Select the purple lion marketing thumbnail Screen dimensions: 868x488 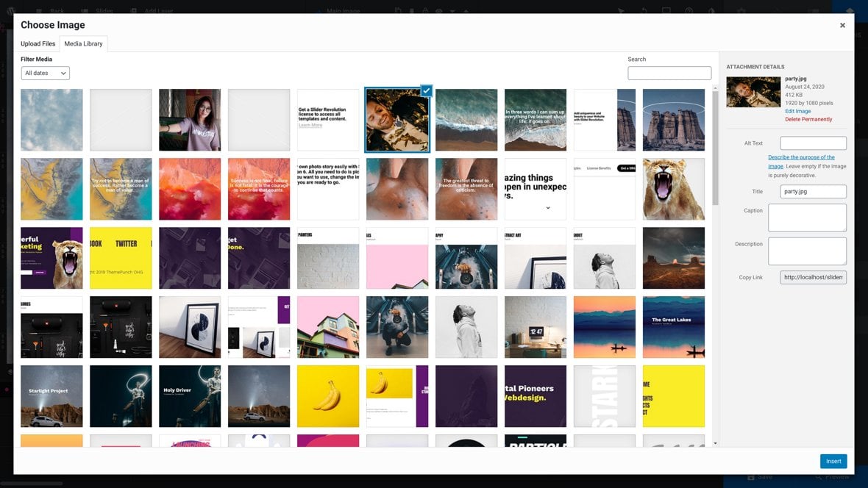(x=51, y=258)
